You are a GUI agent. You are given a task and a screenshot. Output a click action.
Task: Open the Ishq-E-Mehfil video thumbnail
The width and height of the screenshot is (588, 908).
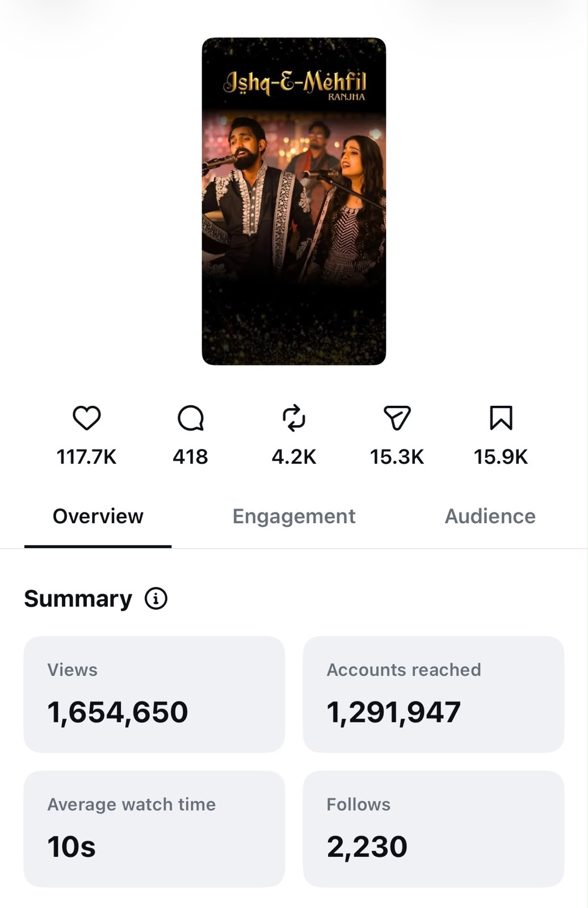point(294,201)
